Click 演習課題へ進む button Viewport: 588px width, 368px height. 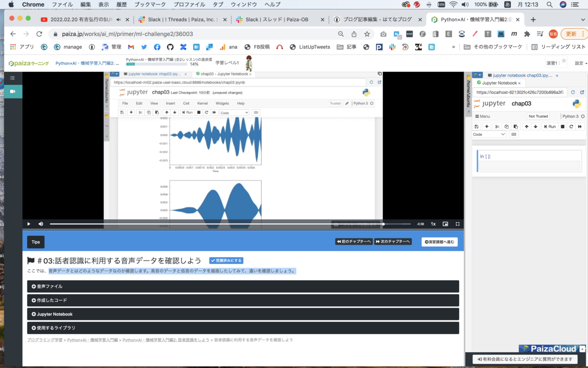(440, 241)
